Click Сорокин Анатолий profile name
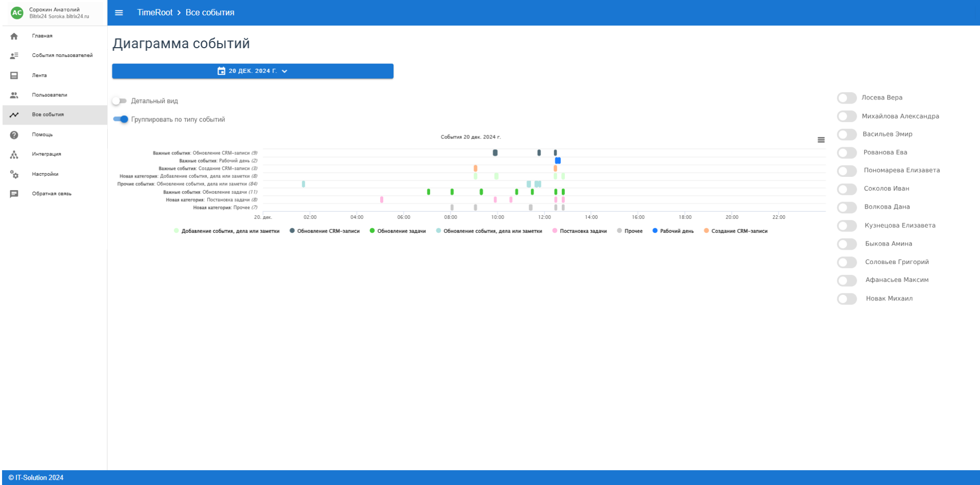 (54, 10)
